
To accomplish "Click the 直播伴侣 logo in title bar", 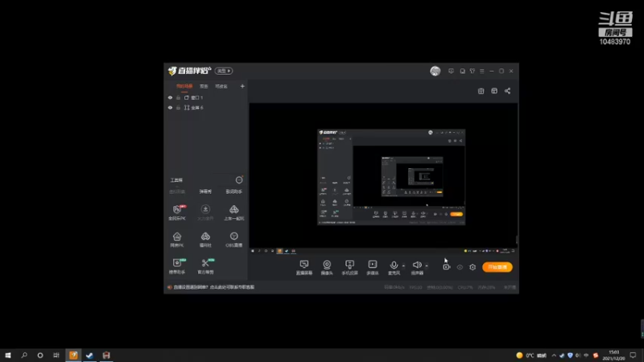I will (190, 71).
